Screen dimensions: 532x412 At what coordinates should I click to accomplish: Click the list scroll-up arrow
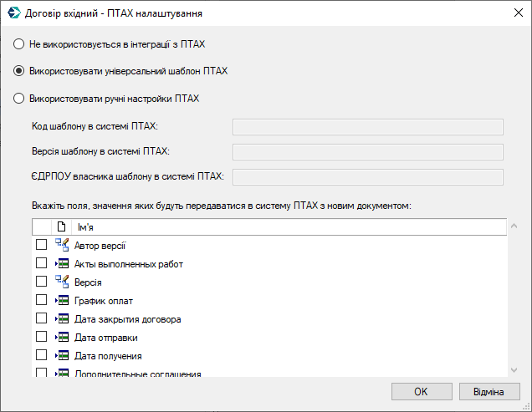[x=514, y=226]
